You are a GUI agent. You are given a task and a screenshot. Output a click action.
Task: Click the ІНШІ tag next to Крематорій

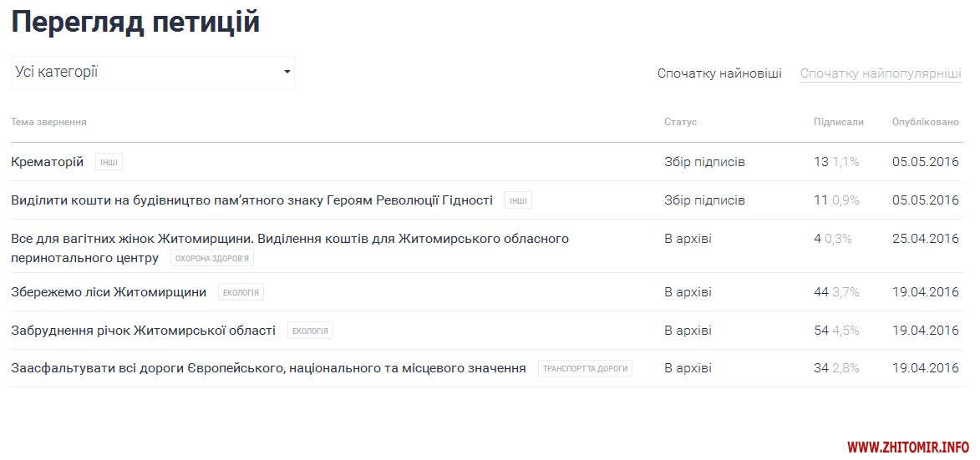(109, 162)
